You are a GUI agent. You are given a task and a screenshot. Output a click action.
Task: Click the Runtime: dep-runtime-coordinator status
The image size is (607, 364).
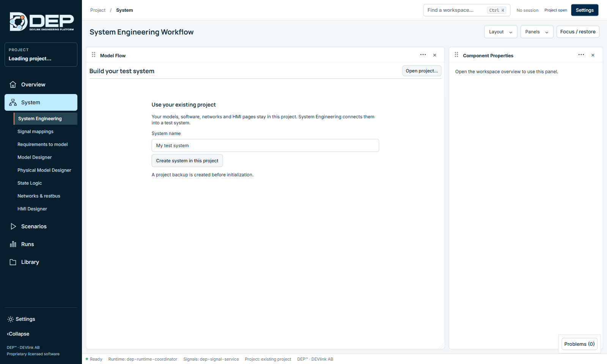(143, 359)
